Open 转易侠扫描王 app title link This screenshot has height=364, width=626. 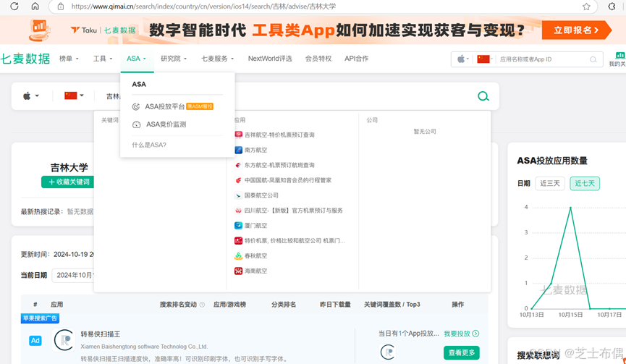click(x=100, y=334)
